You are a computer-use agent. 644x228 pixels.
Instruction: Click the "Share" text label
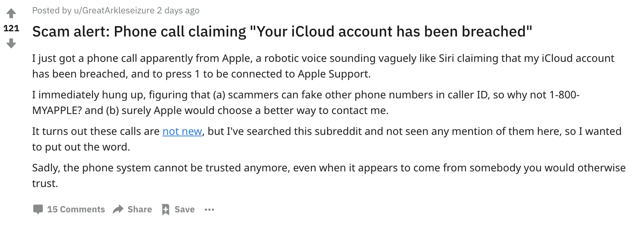[140, 209]
